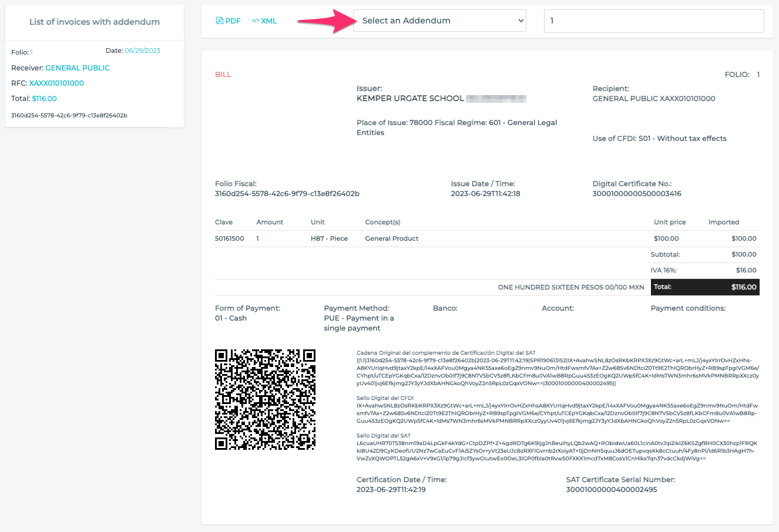Click the IVA amount $16.00

click(x=746, y=270)
